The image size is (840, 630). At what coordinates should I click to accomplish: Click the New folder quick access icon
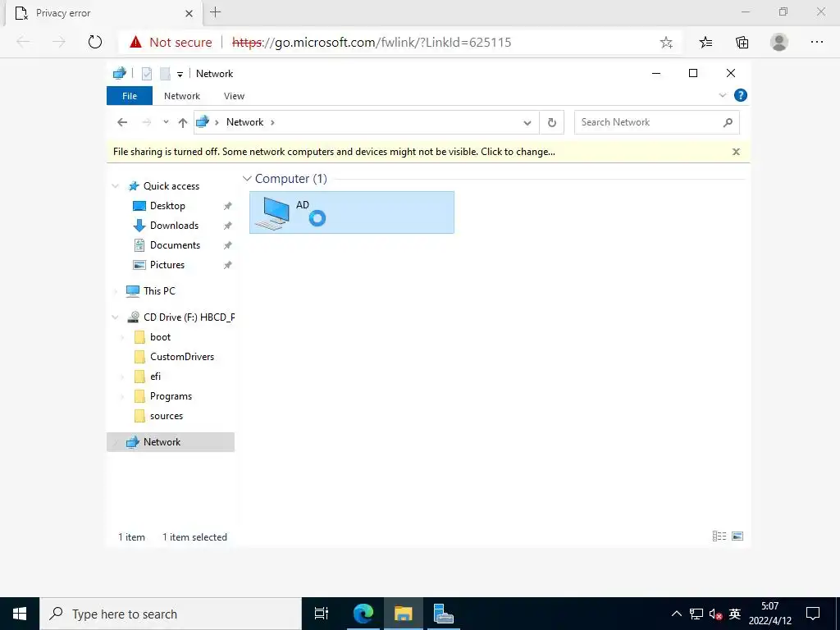coord(165,74)
